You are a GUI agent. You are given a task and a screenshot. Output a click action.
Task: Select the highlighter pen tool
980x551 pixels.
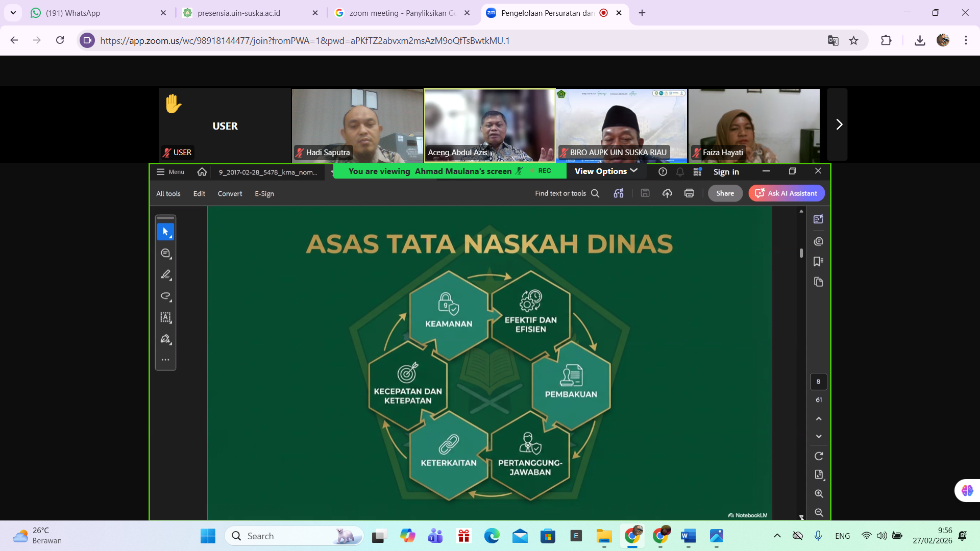point(165,275)
